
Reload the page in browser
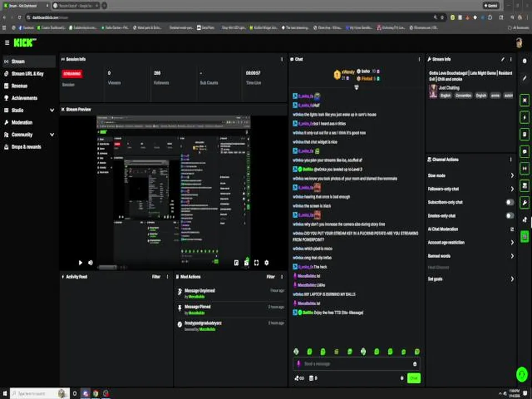[20, 17]
